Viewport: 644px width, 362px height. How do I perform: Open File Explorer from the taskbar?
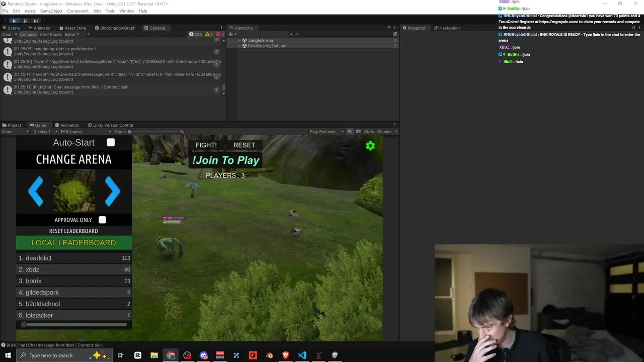click(154, 355)
